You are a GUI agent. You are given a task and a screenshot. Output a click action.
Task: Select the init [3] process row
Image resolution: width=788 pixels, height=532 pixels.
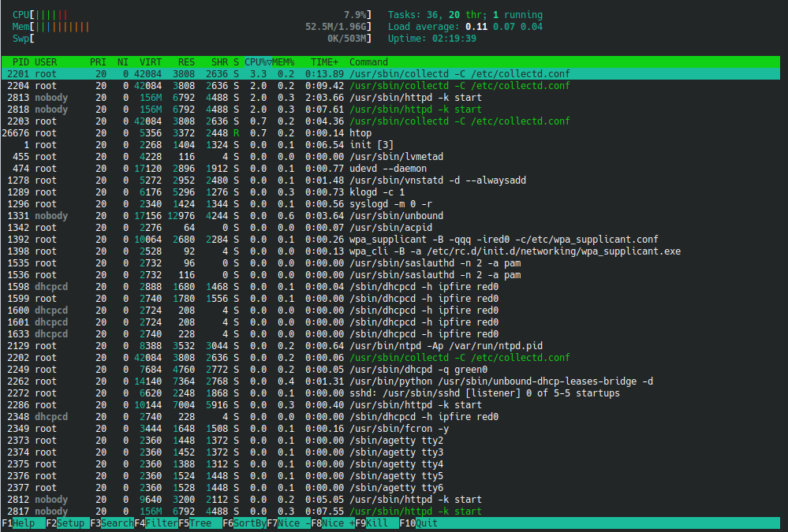390,145
